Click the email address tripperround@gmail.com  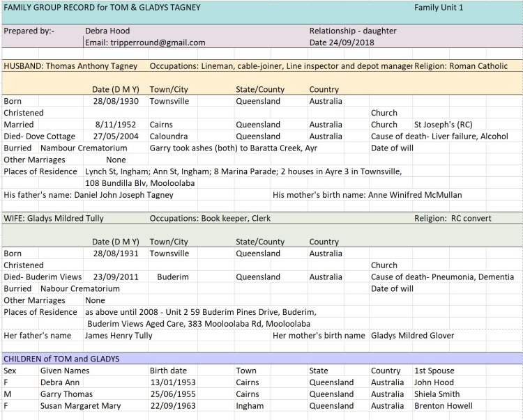click(x=145, y=42)
